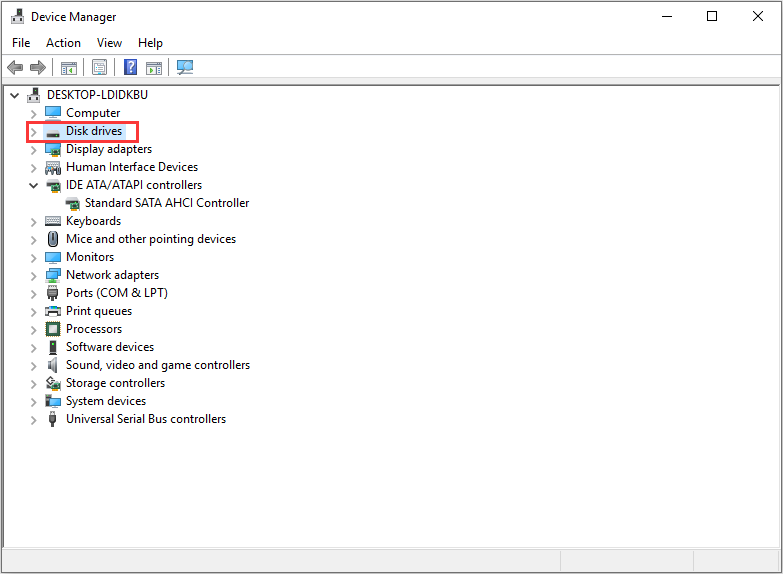The image size is (783, 574).
Task: Select the Keyboards label
Action: tap(93, 221)
